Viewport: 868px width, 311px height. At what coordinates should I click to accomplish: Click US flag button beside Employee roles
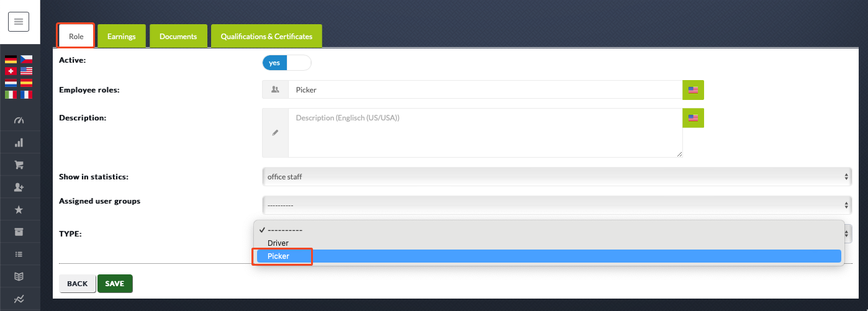[x=693, y=90]
